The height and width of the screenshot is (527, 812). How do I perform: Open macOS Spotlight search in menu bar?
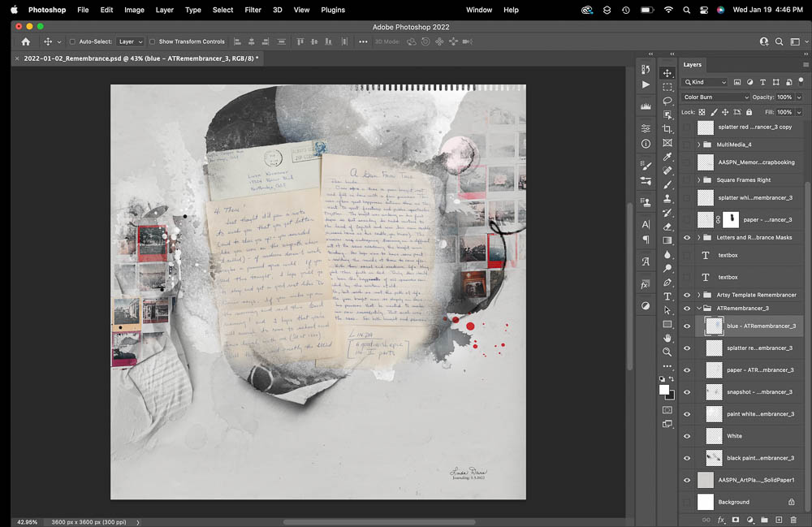point(686,10)
